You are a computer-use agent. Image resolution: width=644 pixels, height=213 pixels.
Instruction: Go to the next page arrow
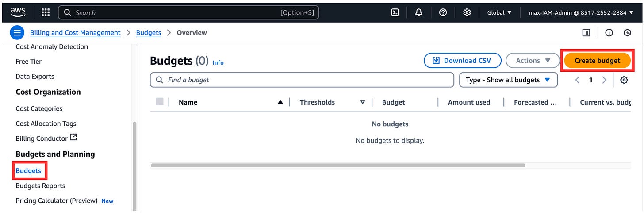604,80
